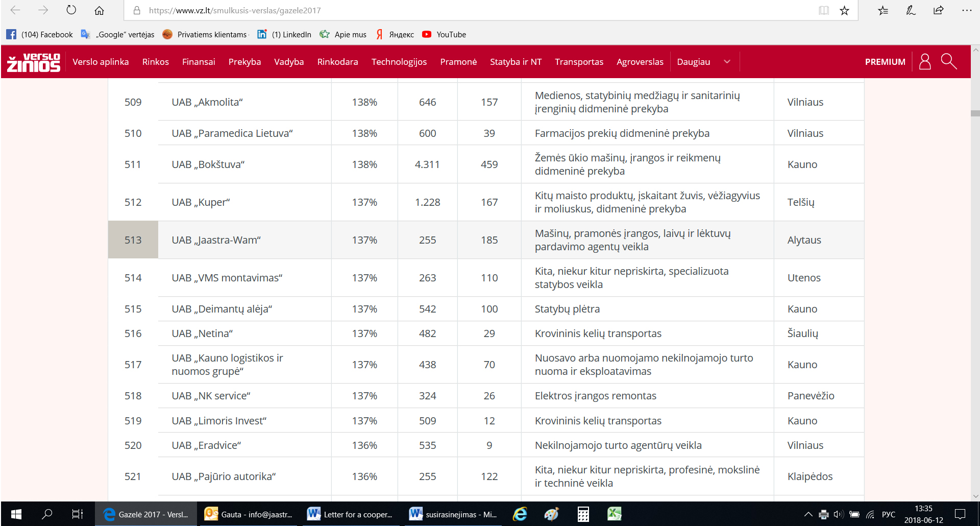Viewport: 980px width, 526px height.
Task: Switch to Outlook Gauta inbox window
Action: [249, 514]
